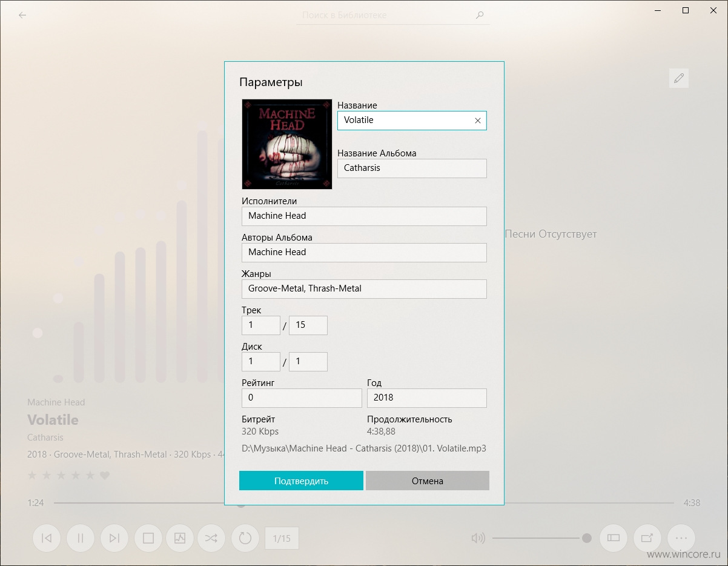Click the Параметры dialog title
This screenshot has height=566, width=728.
click(271, 82)
